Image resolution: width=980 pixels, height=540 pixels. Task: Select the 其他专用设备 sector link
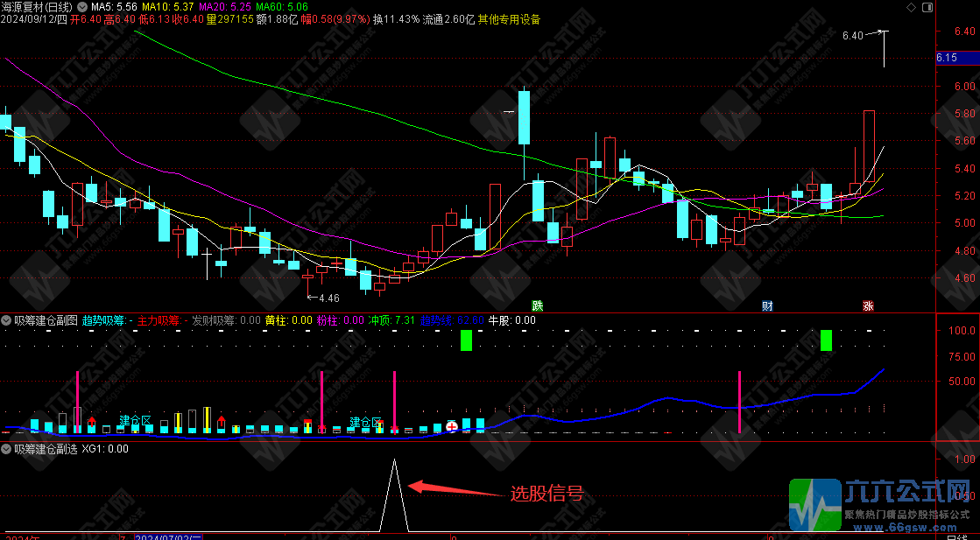509,19
